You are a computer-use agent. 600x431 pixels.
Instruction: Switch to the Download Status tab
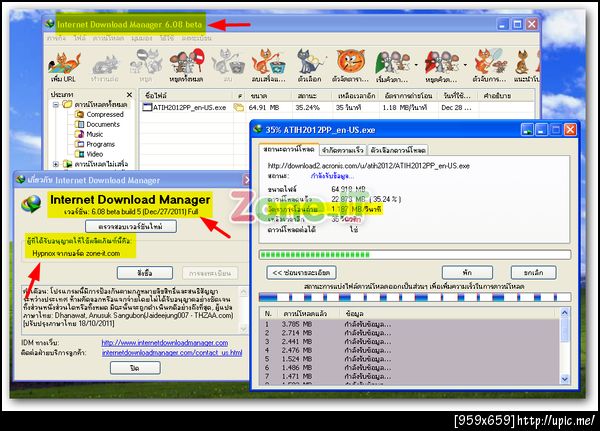(x=289, y=149)
